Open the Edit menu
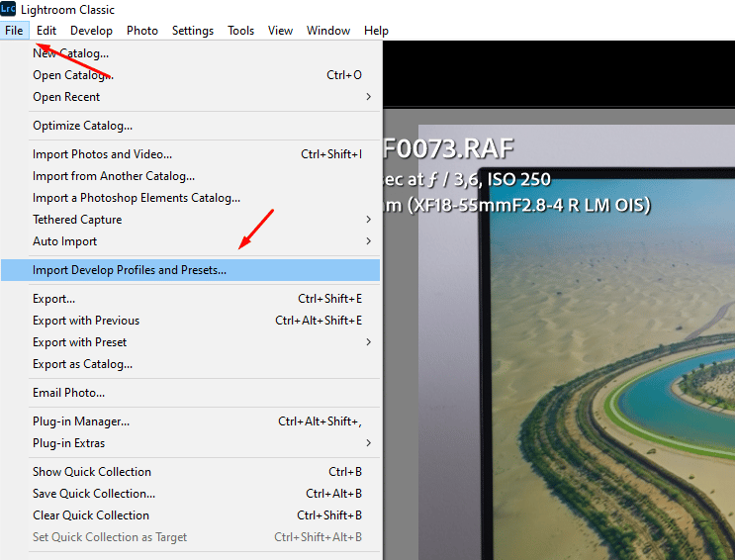 click(46, 31)
